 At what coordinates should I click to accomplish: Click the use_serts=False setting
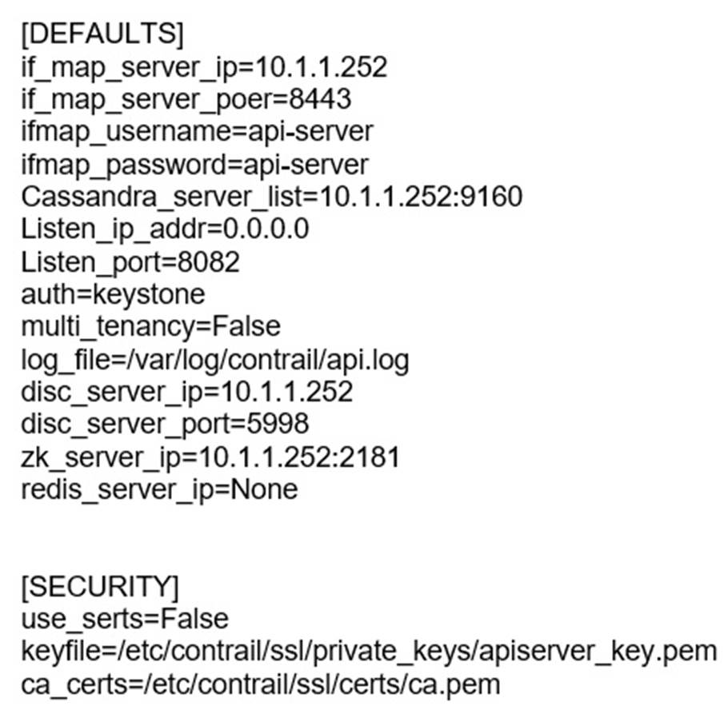click(x=125, y=620)
